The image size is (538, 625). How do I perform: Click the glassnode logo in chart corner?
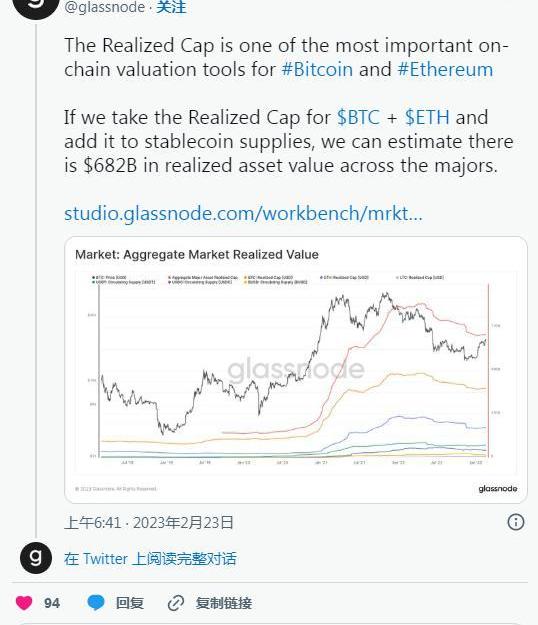498,489
